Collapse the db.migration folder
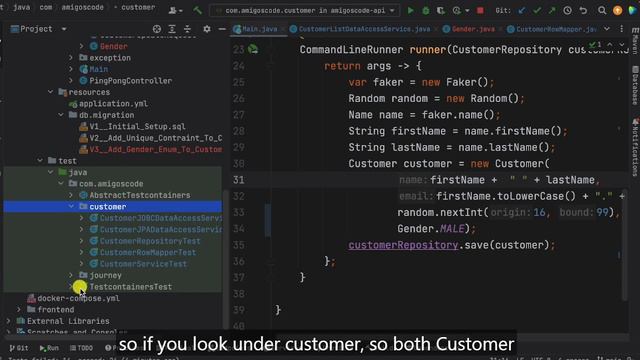640x360 pixels. click(60, 115)
